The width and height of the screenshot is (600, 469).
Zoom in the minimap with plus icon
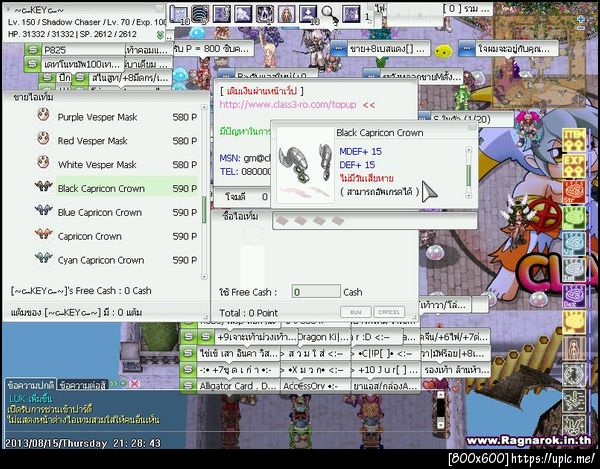click(x=581, y=19)
